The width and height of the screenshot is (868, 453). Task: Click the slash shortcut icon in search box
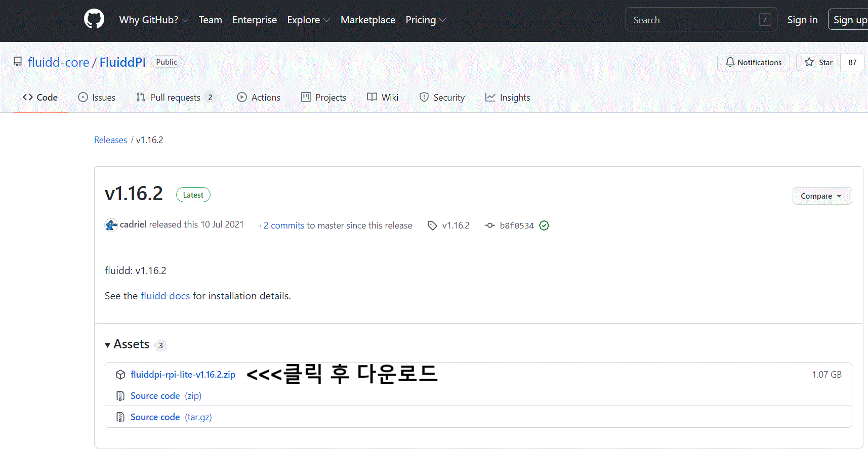(765, 20)
